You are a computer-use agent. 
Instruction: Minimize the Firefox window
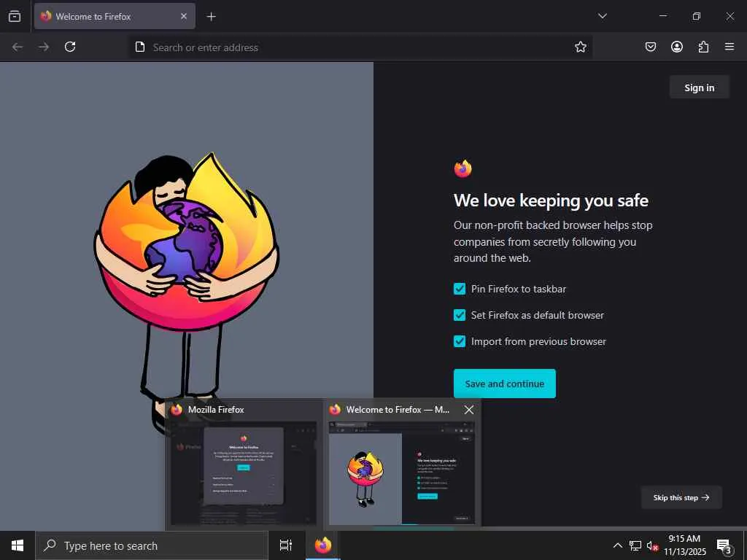point(662,16)
